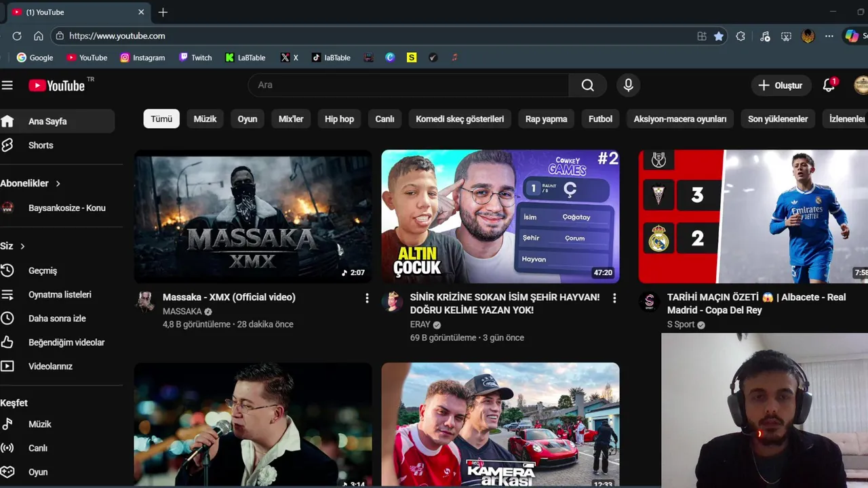Focus the Ara search field

click(x=409, y=85)
